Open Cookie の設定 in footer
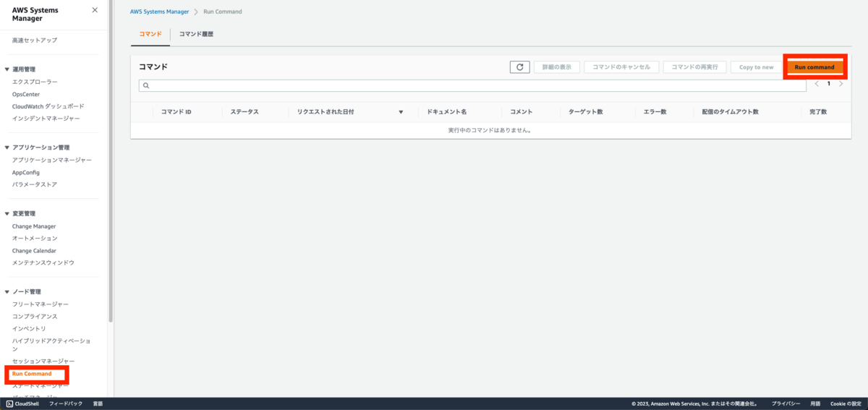Image resolution: width=868 pixels, height=410 pixels. pyautogui.click(x=846, y=403)
